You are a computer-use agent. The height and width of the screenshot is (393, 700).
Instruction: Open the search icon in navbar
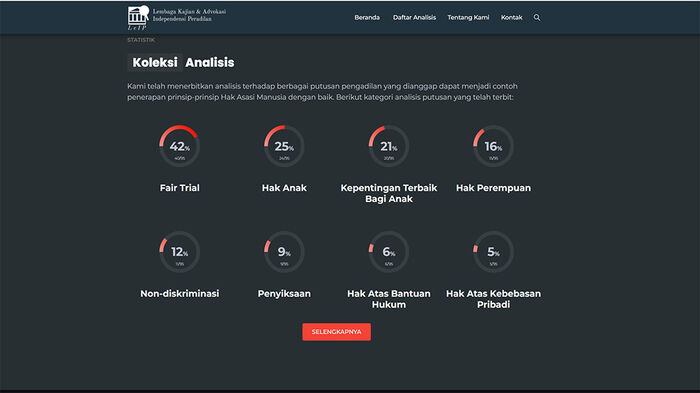coord(537,17)
